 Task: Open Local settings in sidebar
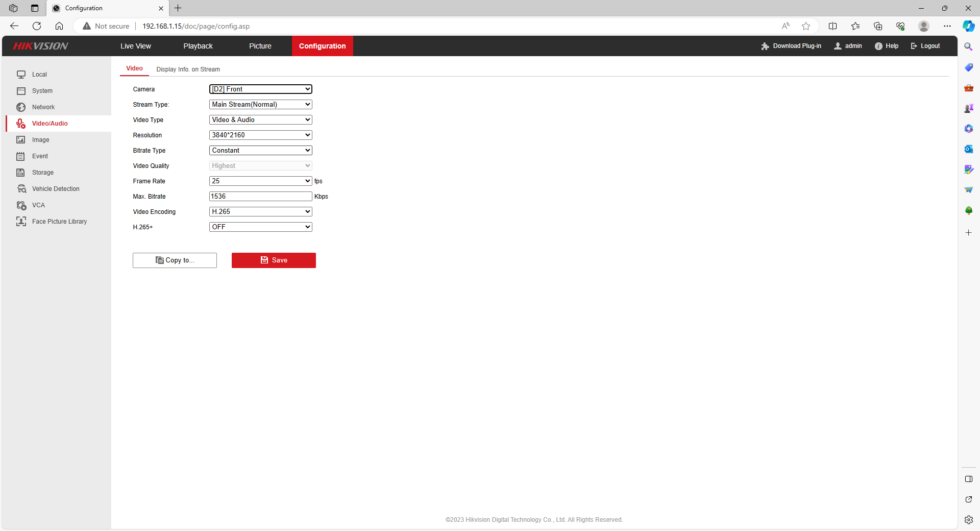pos(39,75)
